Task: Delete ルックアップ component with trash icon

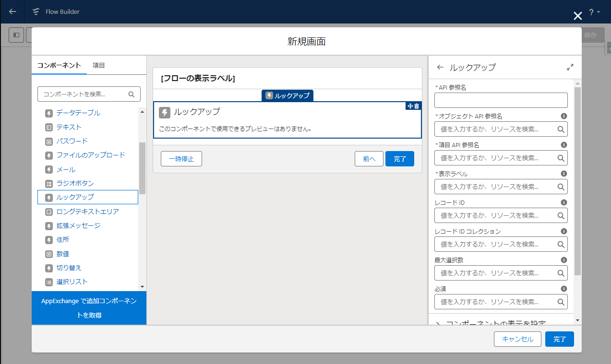Action: click(x=417, y=106)
